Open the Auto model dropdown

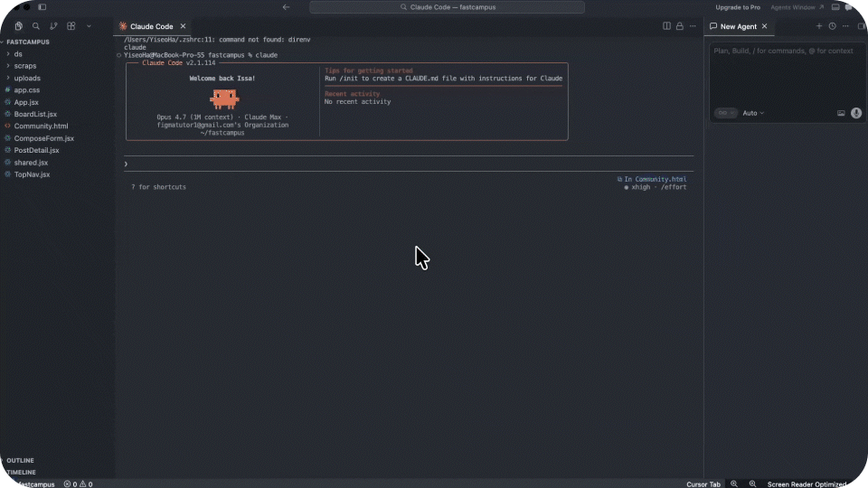coord(753,113)
